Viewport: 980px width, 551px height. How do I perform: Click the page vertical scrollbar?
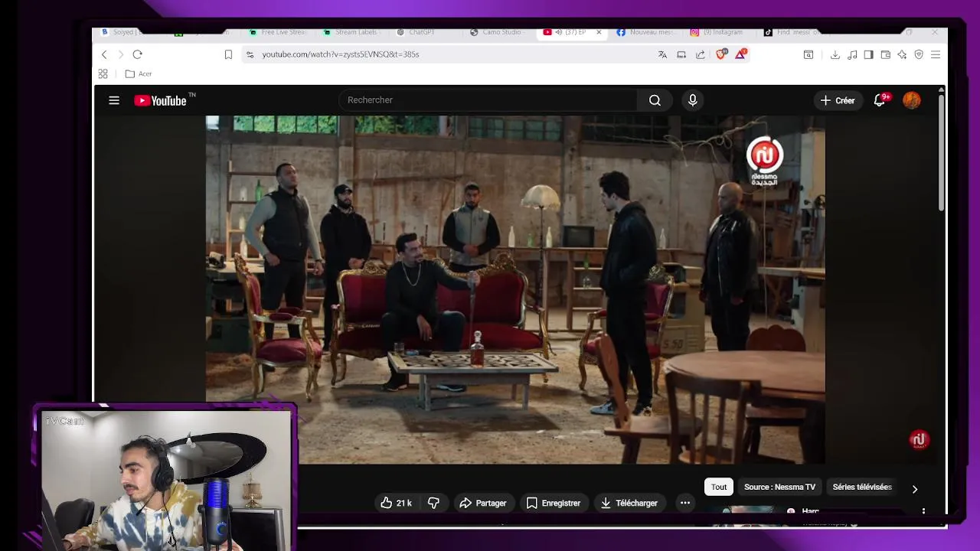941,153
